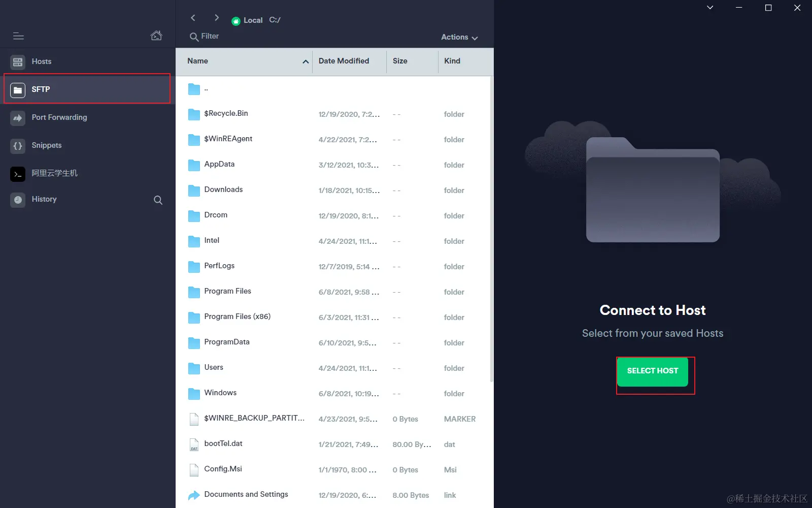812x508 pixels.
Task: Sort by the Name column
Action: pos(197,61)
